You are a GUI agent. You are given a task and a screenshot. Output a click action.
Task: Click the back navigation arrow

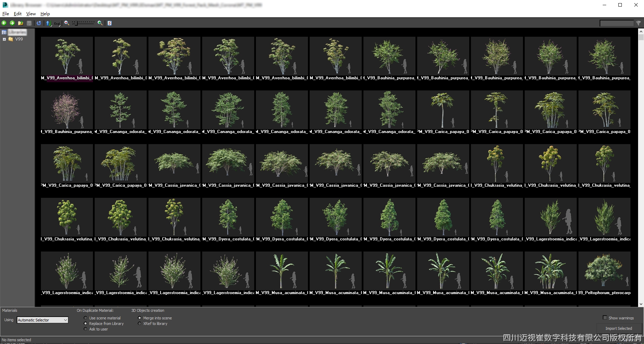pyautogui.click(x=4, y=23)
